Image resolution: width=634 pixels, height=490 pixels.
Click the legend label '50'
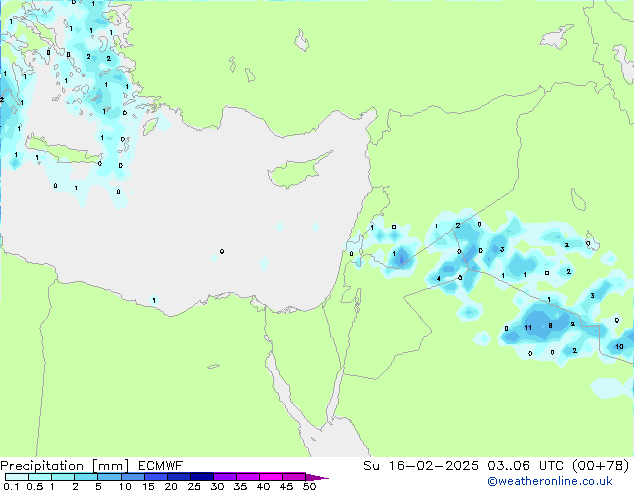click(309, 486)
